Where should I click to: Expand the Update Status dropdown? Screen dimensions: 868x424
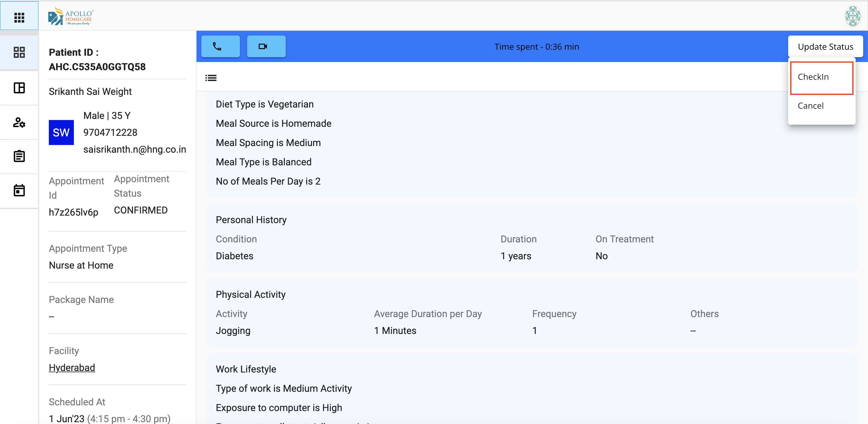(x=825, y=47)
